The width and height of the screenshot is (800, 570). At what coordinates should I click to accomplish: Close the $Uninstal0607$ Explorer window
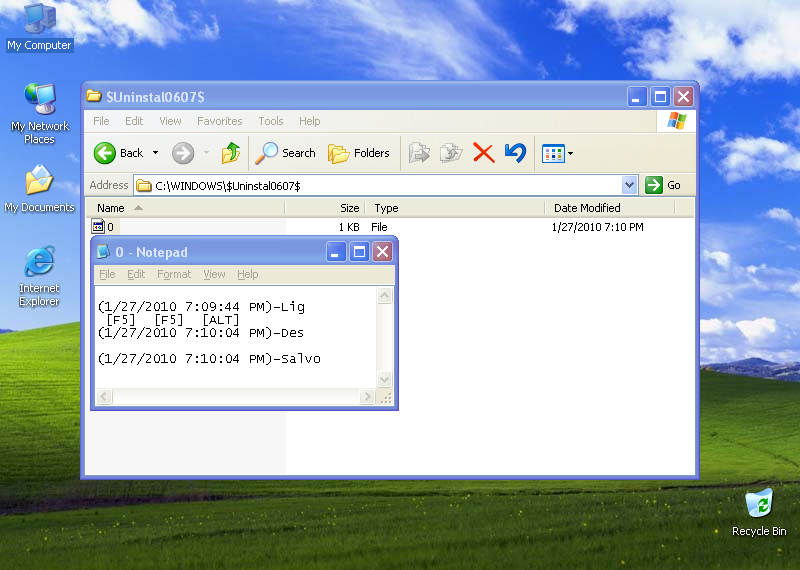tap(684, 96)
